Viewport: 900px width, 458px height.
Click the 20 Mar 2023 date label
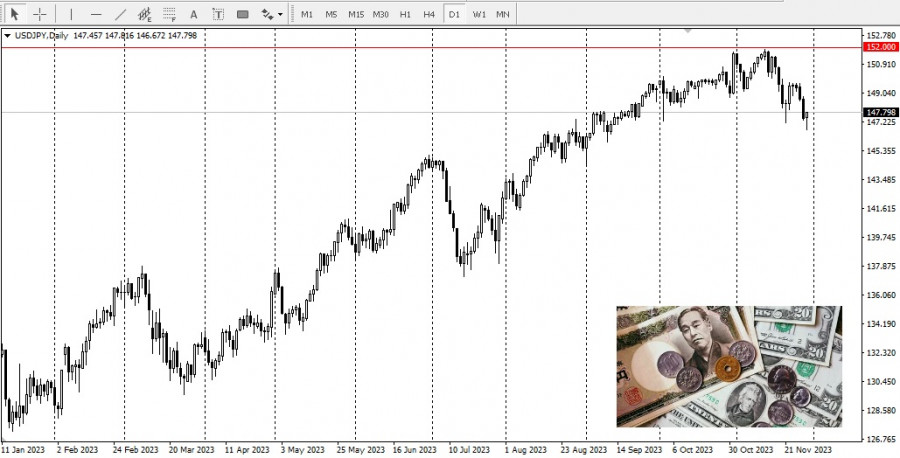191,449
